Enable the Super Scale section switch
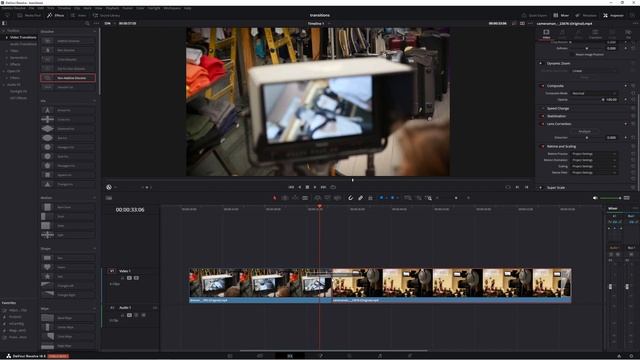Viewport: 640px width, 360px height. pos(541,187)
